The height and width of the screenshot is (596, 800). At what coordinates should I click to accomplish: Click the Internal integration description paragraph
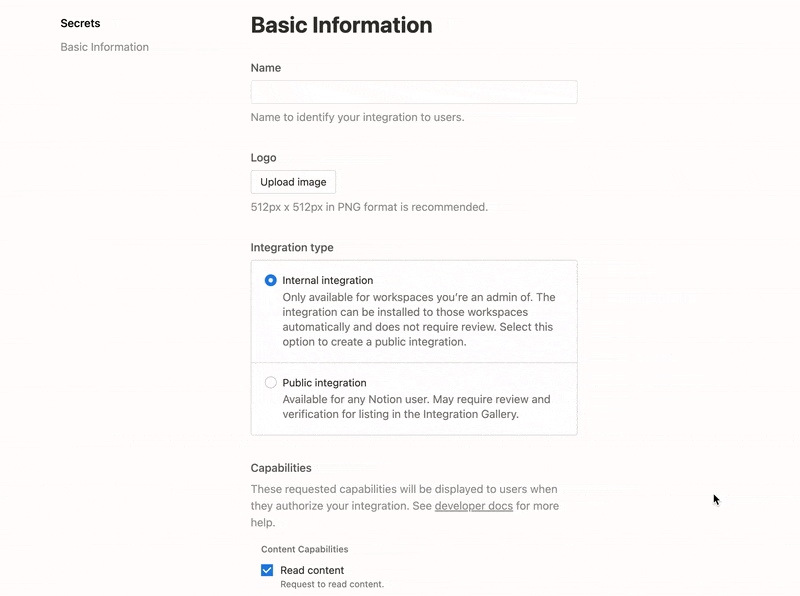[x=419, y=319]
